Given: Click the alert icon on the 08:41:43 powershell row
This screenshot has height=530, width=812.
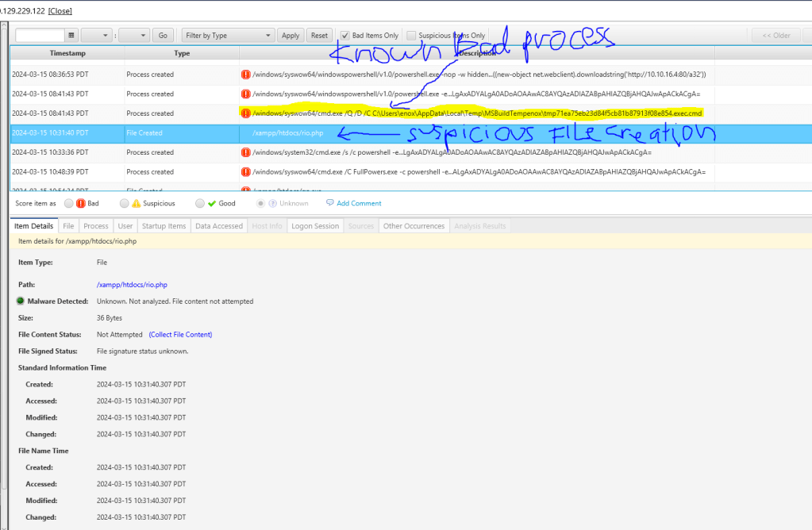Looking at the screenshot, I should [x=246, y=94].
